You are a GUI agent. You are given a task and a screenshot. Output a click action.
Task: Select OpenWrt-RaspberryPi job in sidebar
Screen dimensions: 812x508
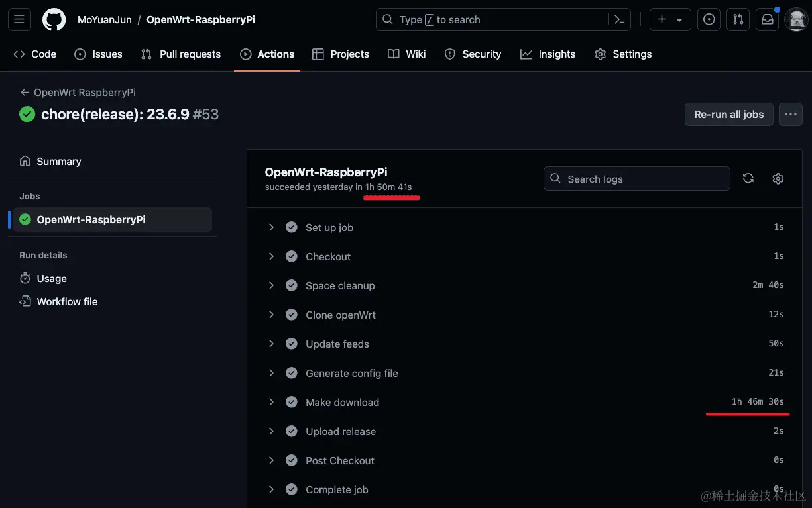[113, 219]
